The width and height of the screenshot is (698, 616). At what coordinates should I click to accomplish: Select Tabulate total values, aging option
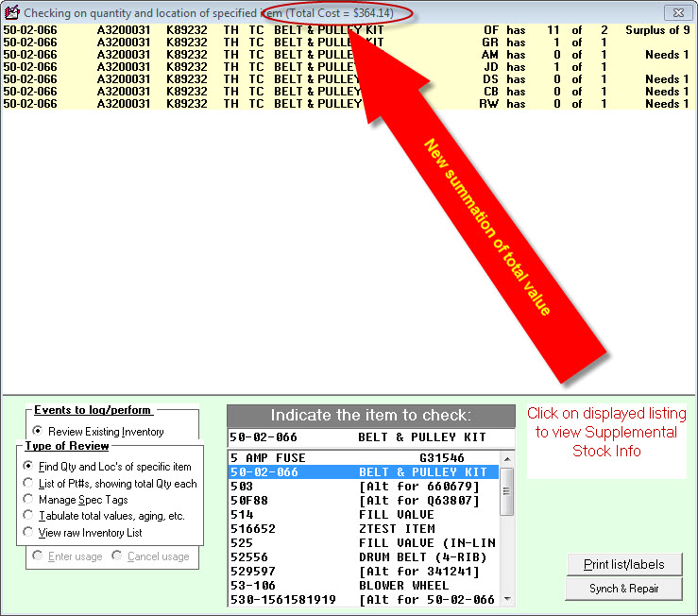point(29,516)
